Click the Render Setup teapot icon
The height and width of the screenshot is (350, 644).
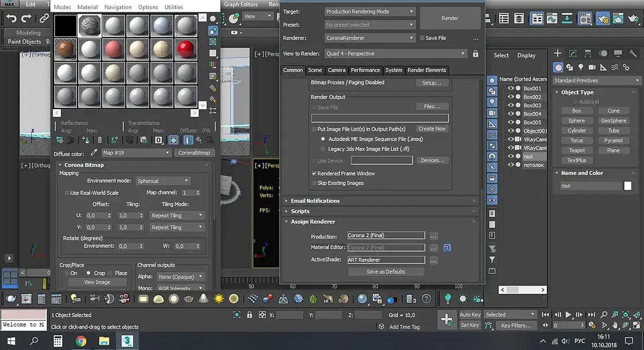pyautogui.click(x=603, y=19)
